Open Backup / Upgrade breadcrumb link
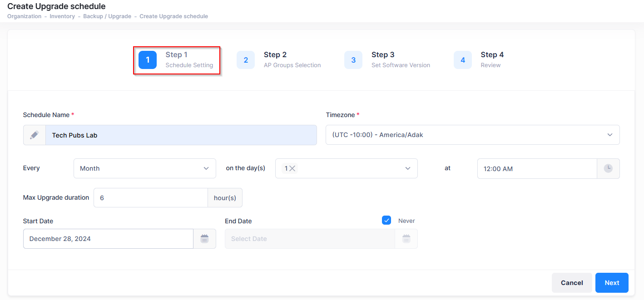This screenshot has height=300, width=644. tap(107, 16)
